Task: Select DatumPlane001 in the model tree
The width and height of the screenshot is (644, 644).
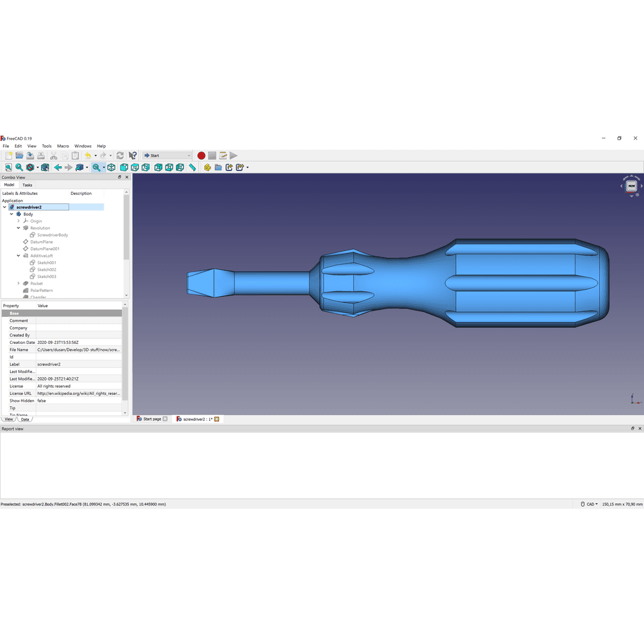Action: click(x=45, y=249)
